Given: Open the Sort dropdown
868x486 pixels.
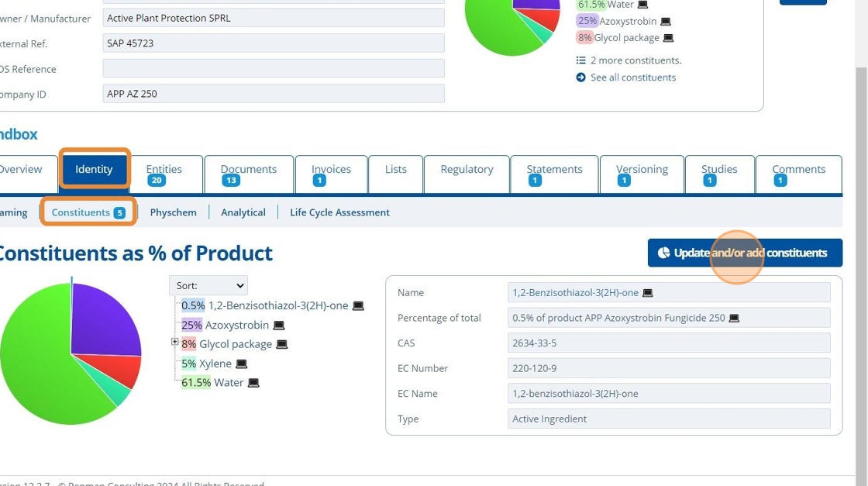Looking at the screenshot, I should click(x=208, y=285).
